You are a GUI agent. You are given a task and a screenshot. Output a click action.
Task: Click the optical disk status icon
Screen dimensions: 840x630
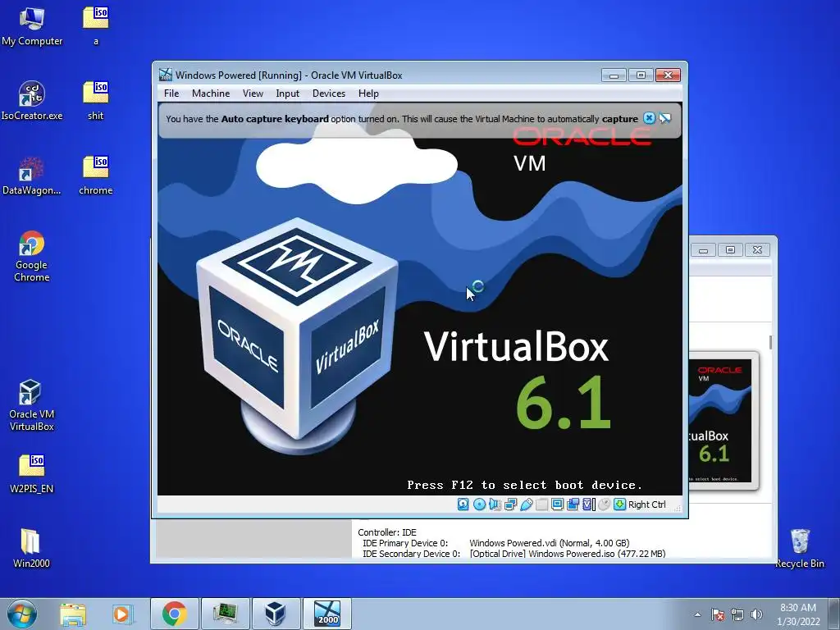coord(479,504)
